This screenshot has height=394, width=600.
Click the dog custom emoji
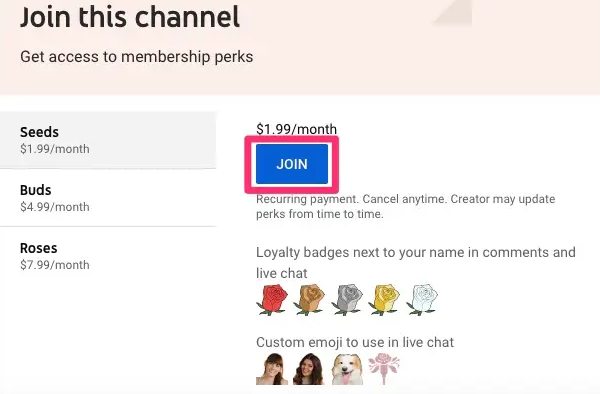coord(347,369)
